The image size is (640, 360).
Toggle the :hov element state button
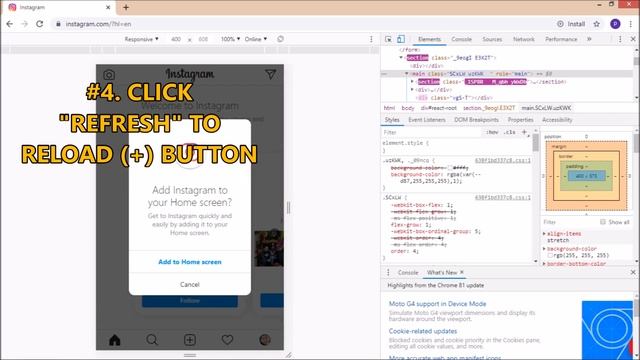(492, 132)
